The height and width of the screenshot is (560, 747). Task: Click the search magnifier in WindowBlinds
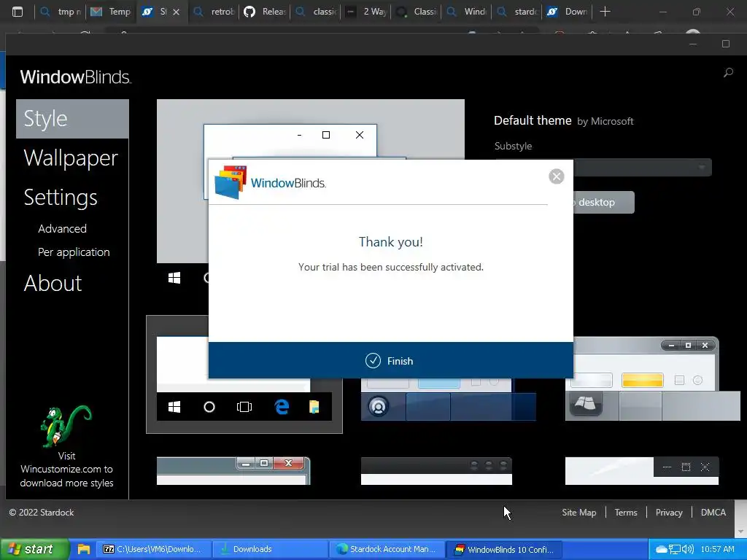pyautogui.click(x=728, y=73)
